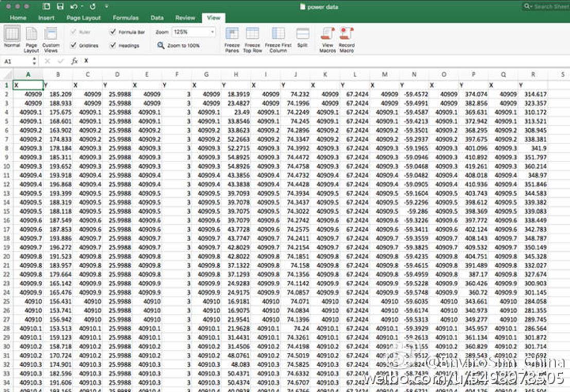Click Zoom to 100% button
Image resolution: width=570 pixels, height=392 pixels.
(x=179, y=46)
